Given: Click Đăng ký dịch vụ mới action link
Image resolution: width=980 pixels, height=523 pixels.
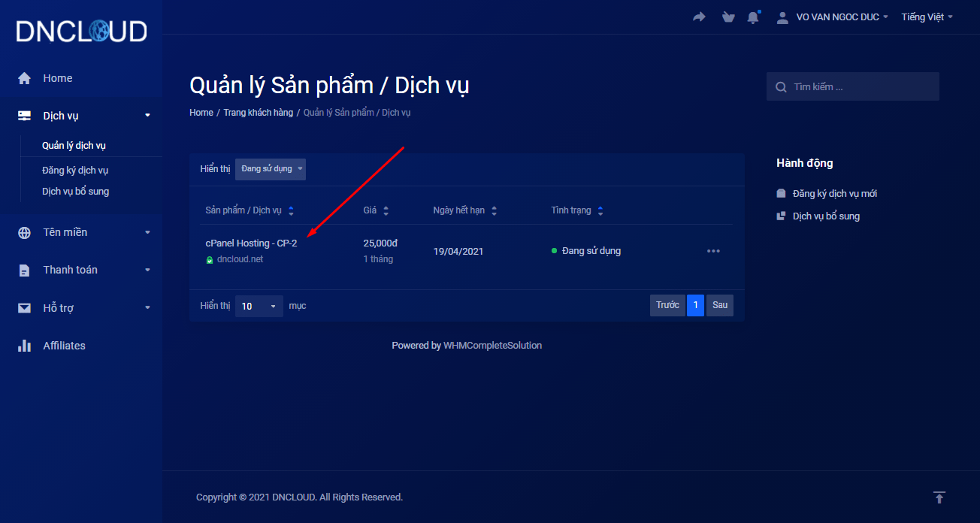Looking at the screenshot, I should coord(834,194).
